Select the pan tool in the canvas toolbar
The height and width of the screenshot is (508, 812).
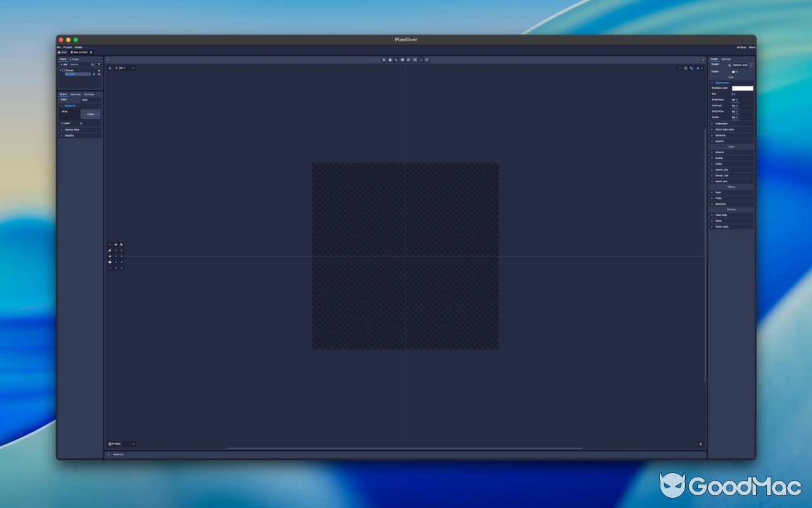390,60
